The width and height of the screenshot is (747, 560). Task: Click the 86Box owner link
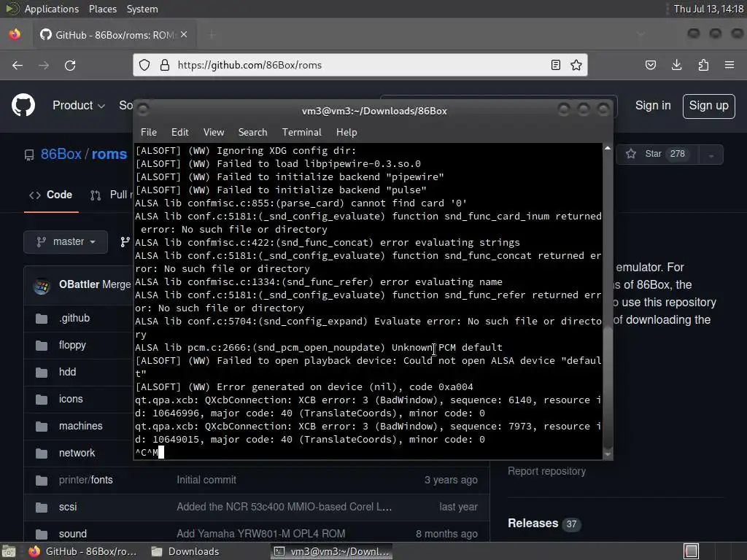click(x=61, y=154)
